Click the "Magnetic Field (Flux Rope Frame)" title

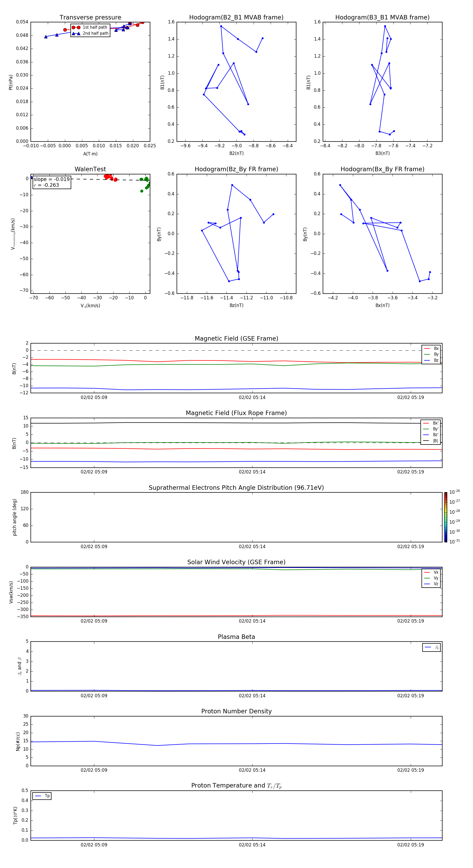236,413
